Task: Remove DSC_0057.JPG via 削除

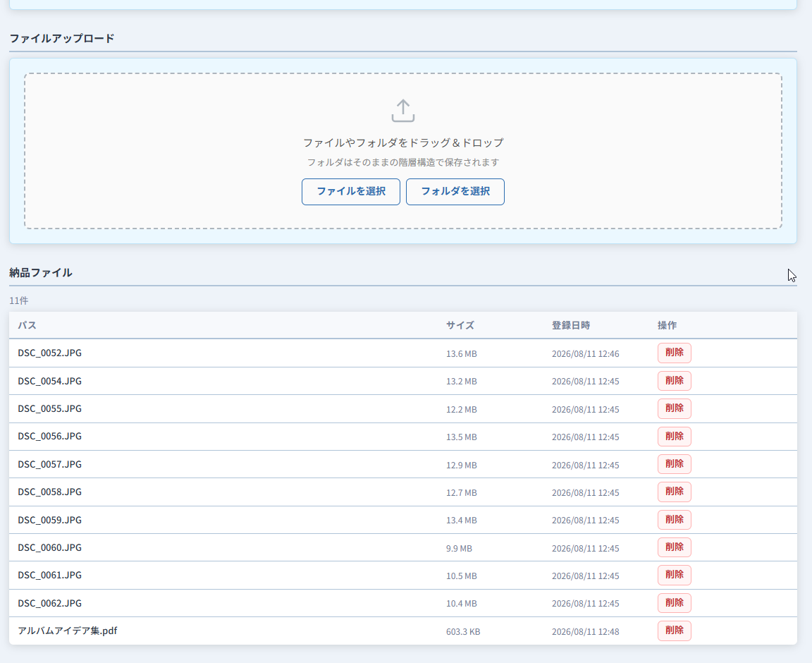Action: (675, 464)
